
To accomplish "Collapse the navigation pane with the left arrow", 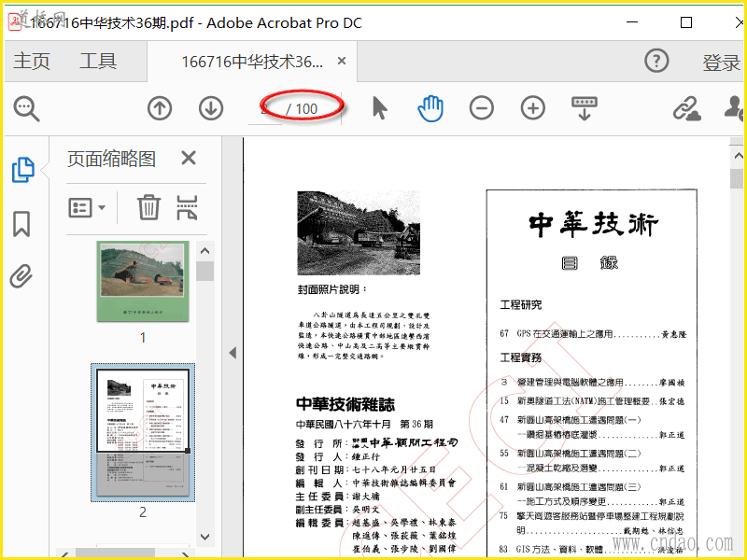I will (233, 353).
